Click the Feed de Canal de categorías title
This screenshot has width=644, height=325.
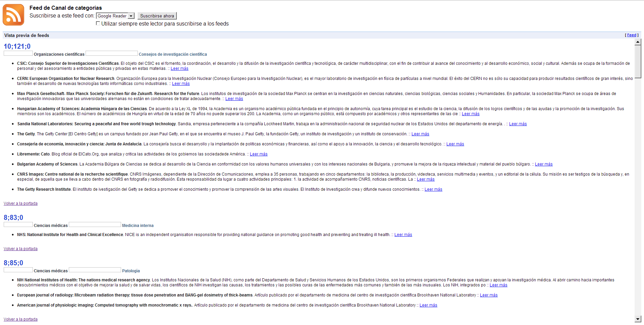(x=65, y=8)
